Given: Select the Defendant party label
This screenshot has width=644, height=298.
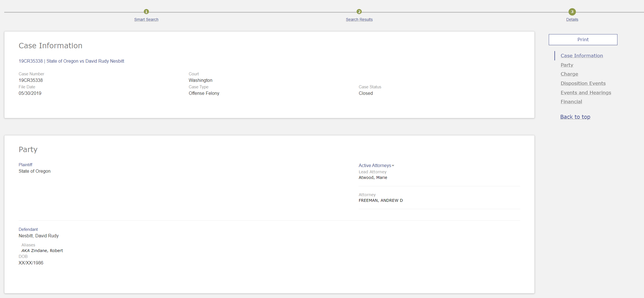Looking at the screenshot, I should tap(28, 229).
